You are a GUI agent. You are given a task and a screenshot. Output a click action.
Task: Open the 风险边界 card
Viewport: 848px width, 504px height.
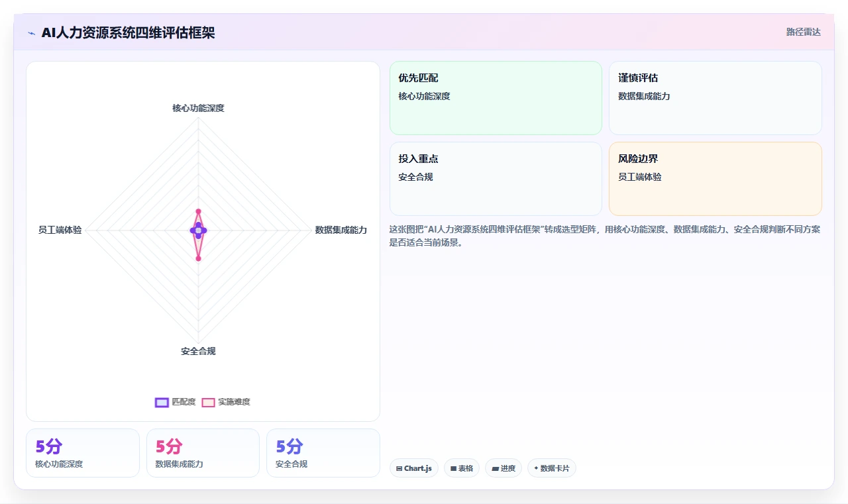[x=715, y=179]
